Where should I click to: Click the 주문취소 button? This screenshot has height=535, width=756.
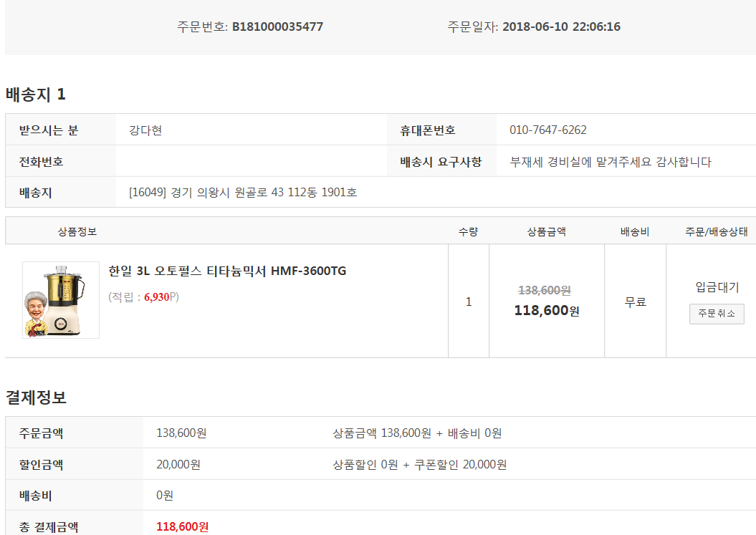tap(717, 314)
